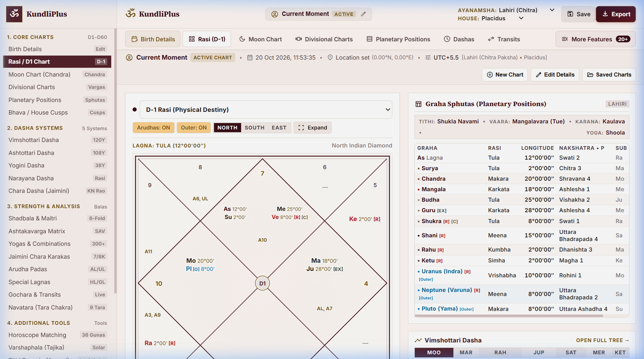This screenshot has width=644, height=359.
Task: Click the Dashas clock icon
Action: pyautogui.click(x=447, y=39)
